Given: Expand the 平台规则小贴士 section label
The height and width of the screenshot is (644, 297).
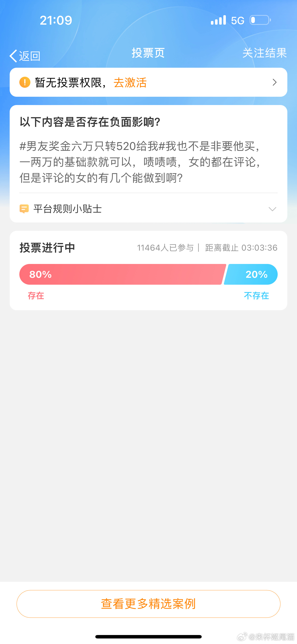Looking at the screenshot, I should (x=67, y=209).
